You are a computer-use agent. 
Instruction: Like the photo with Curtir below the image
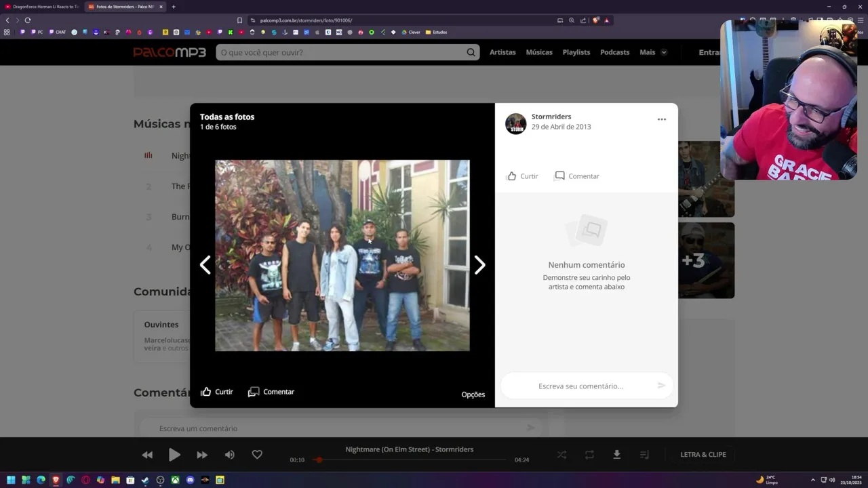tap(217, 392)
